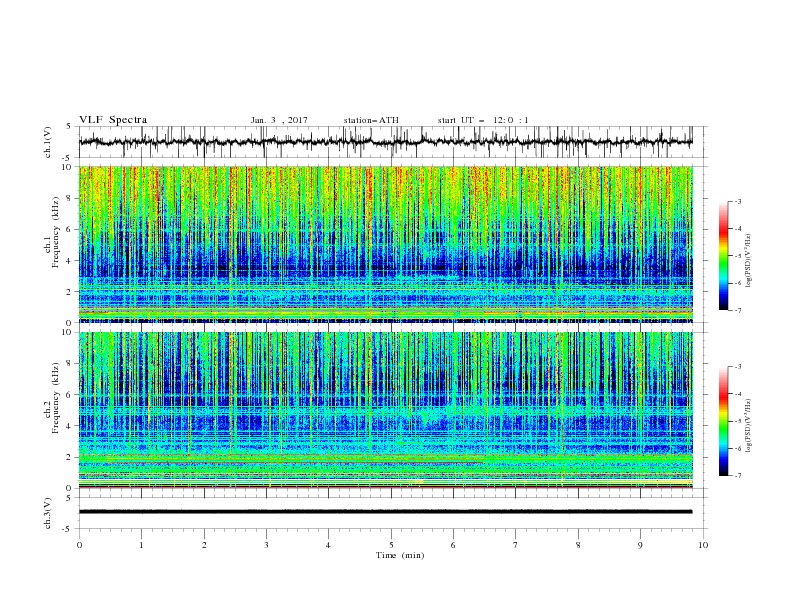
Task: Click the "VLF Spectra" plot title
Action: (113, 120)
